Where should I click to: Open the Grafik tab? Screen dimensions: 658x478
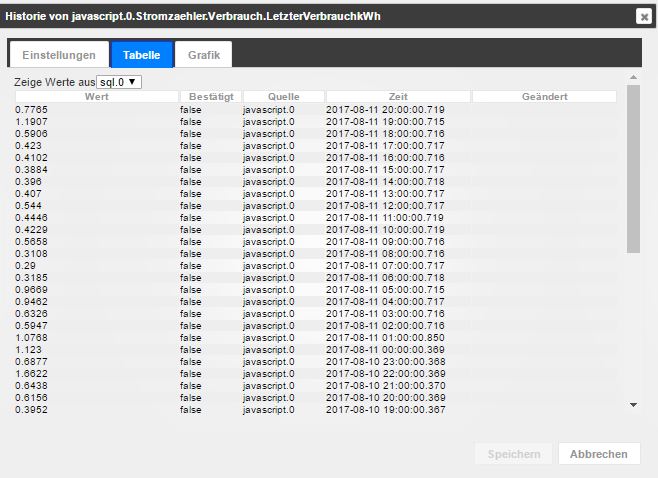click(204, 55)
